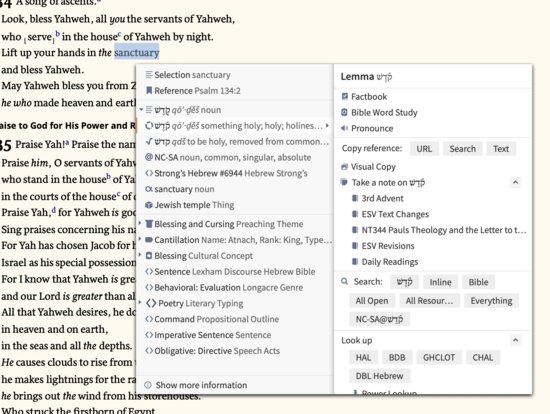The height and width of the screenshot is (414, 550).
Task: Search the Hebrew lemma button
Action: tap(404, 282)
